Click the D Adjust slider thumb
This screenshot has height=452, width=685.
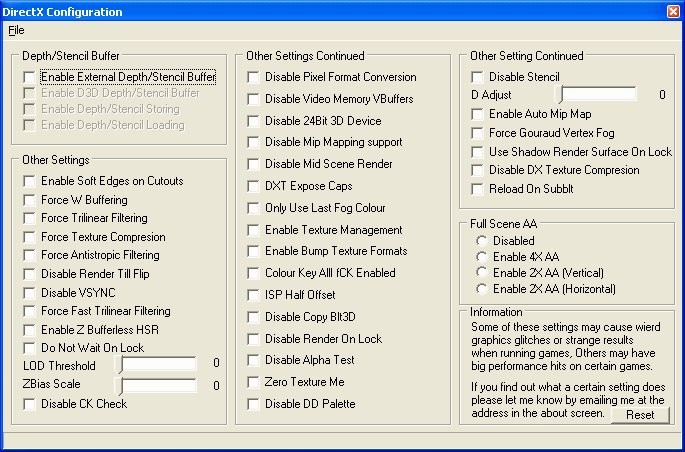pyautogui.click(x=561, y=94)
